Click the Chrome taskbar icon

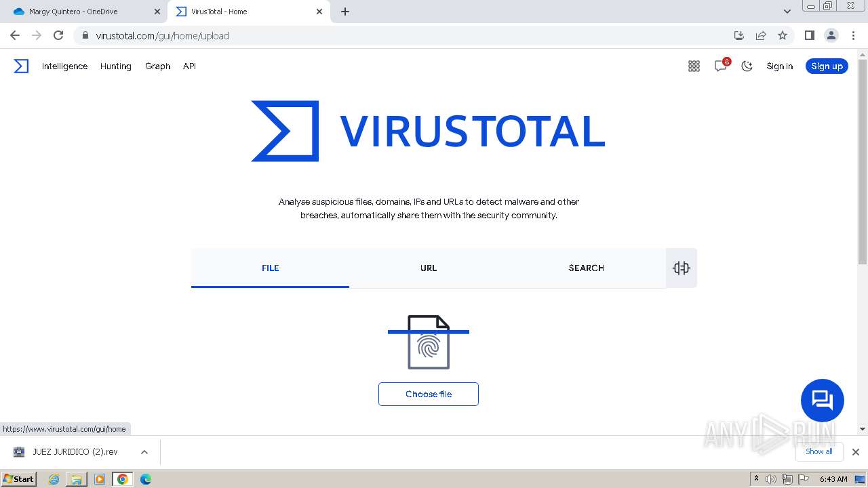point(123,479)
